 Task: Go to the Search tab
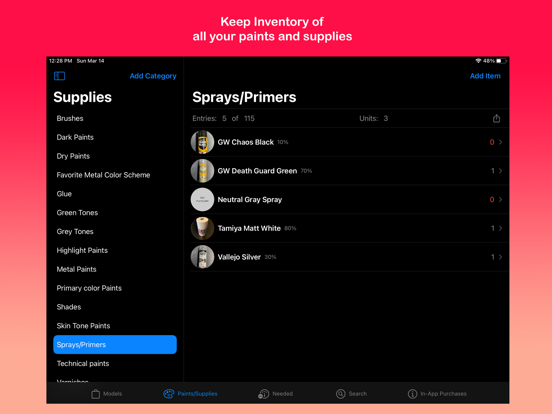351,394
